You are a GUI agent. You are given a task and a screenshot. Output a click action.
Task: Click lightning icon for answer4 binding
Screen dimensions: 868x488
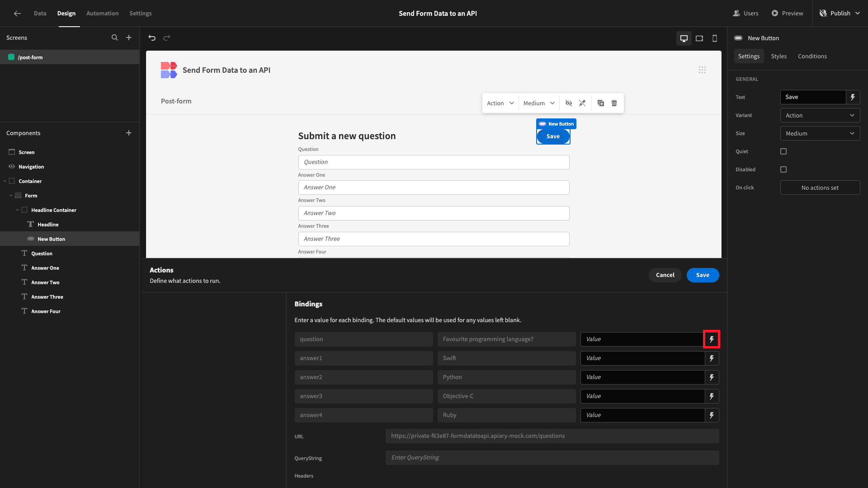(712, 415)
